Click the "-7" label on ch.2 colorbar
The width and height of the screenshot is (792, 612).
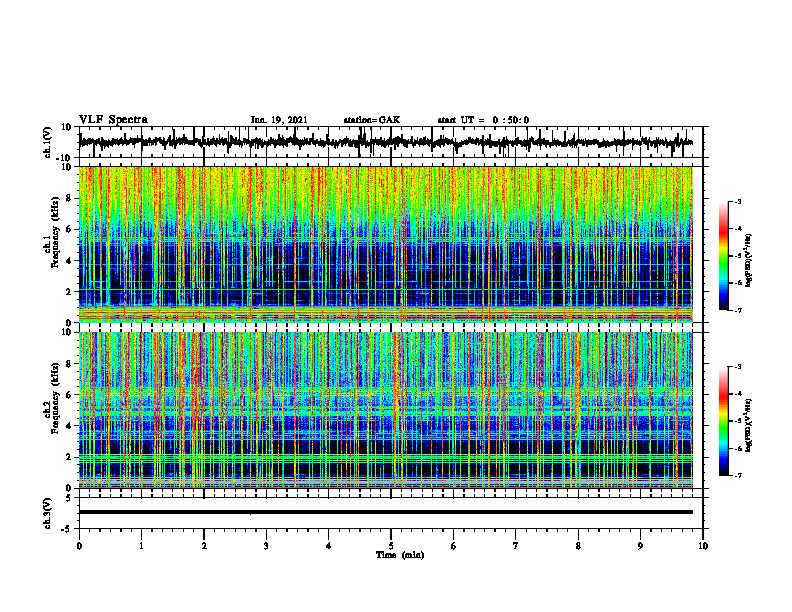click(x=737, y=475)
